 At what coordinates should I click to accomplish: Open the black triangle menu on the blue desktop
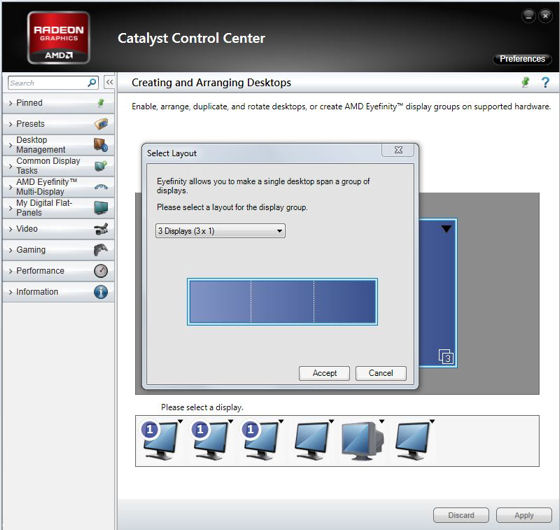pos(446,228)
